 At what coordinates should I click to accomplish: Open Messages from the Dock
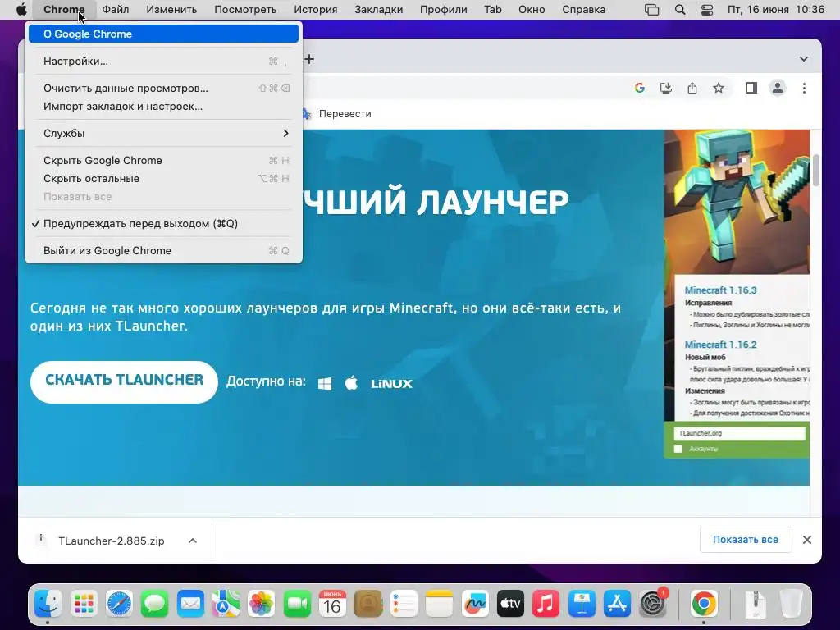coord(155,604)
